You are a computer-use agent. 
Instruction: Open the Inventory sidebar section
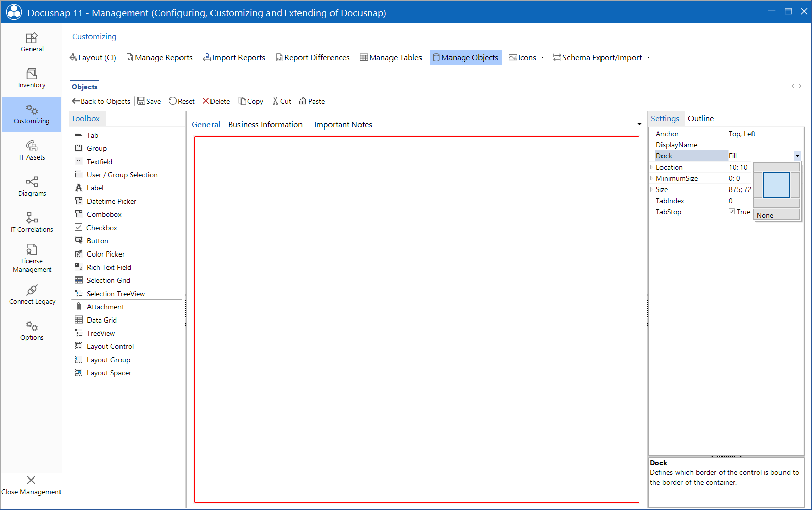pyautogui.click(x=32, y=78)
